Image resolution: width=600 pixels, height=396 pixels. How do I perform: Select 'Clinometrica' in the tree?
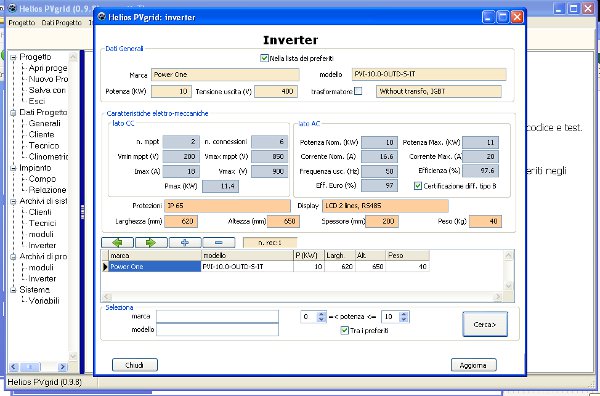click(48, 157)
